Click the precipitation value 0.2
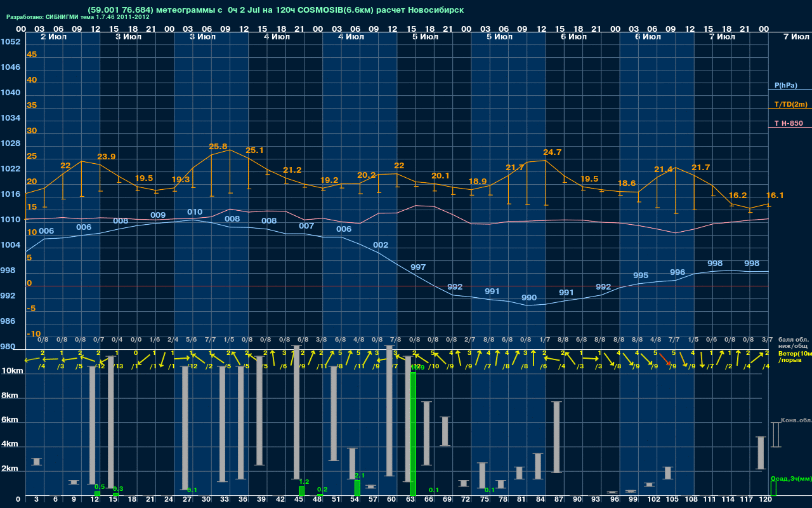 click(322, 490)
